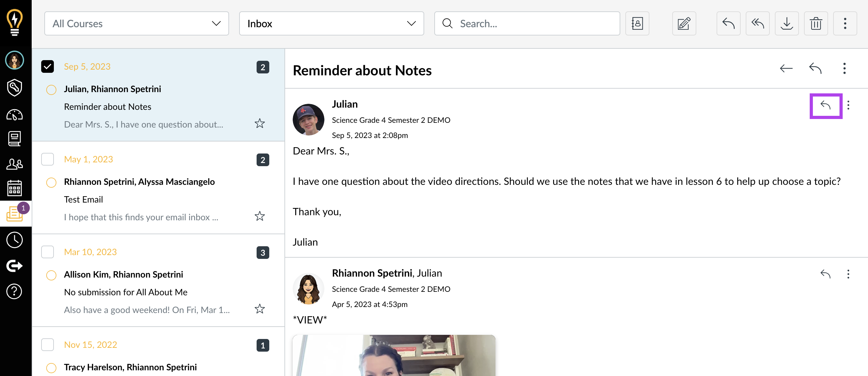Open the Test Email conversation
The image size is (868, 376).
pos(158,188)
